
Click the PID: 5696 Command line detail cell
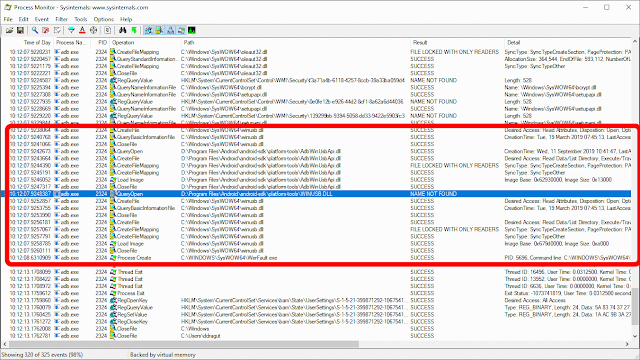pos(568,258)
